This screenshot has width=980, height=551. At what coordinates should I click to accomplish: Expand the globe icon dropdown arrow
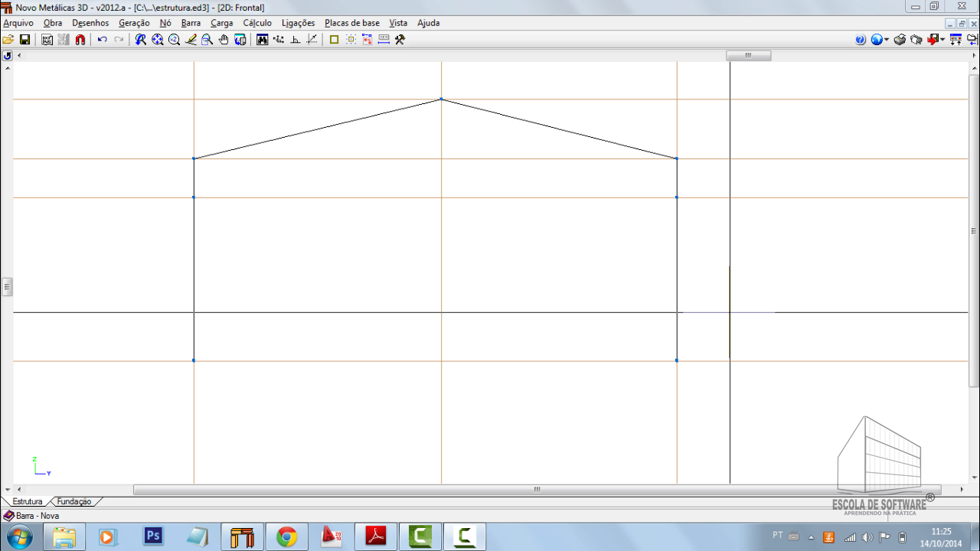[x=887, y=40]
